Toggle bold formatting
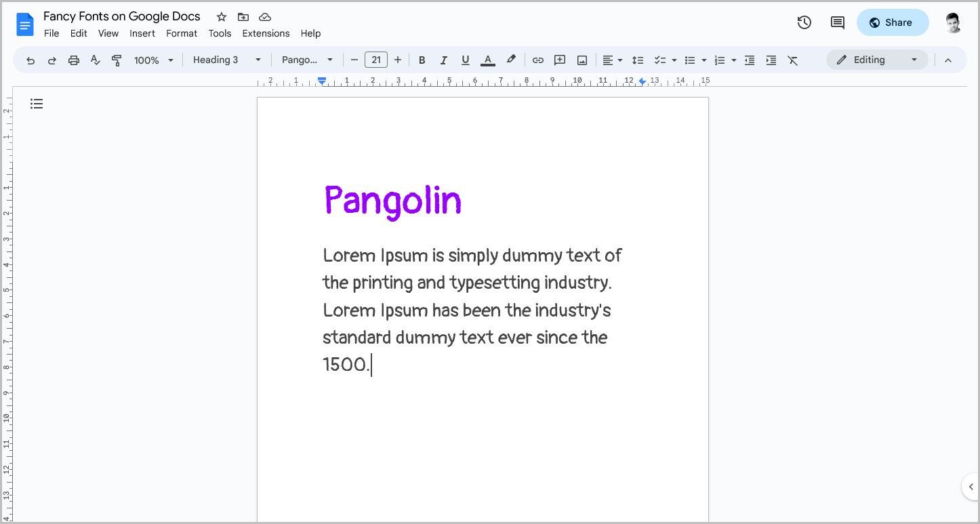Image resolution: width=980 pixels, height=524 pixels. [x=422, y=60]
